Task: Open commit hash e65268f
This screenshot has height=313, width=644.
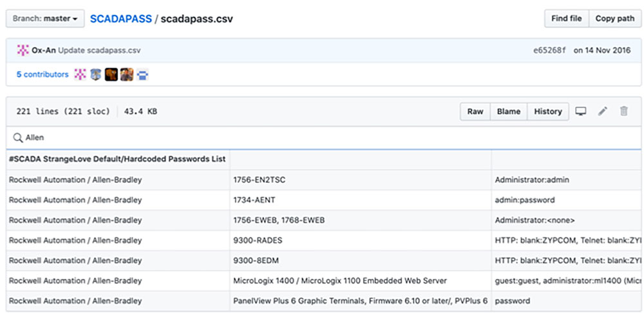Action: (x=549, y=50)
